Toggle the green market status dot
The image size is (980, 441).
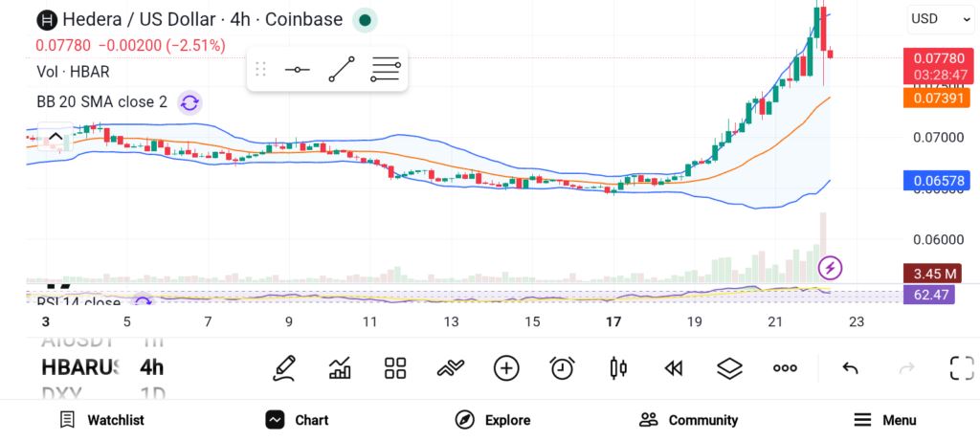[x=365, y=20]
